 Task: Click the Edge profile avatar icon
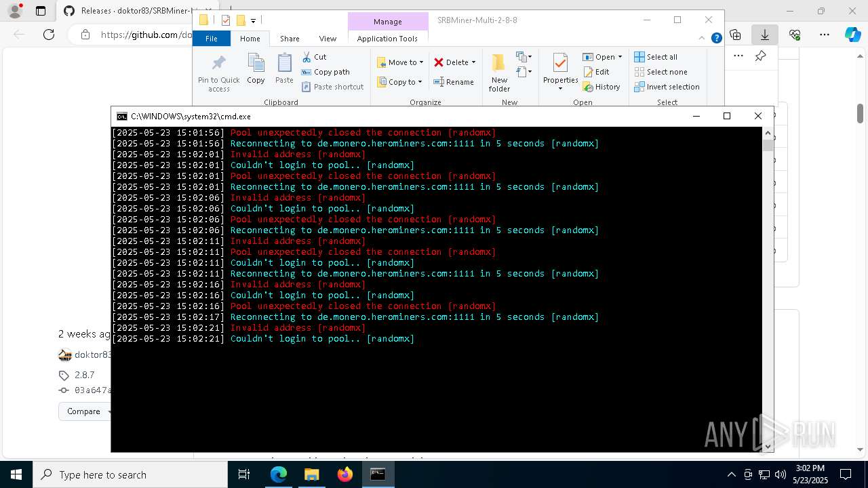[x=16, y=11]
